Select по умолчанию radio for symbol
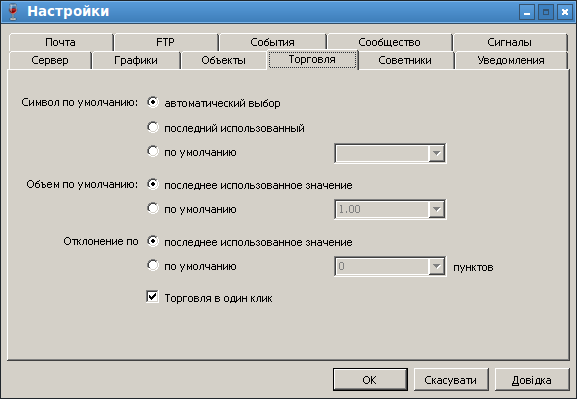The width and height of the screenshot is (577, 399). click(153, 151)
